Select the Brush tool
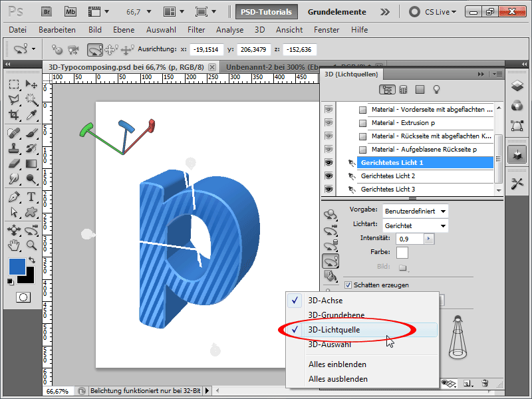 [x=31, y=133]
